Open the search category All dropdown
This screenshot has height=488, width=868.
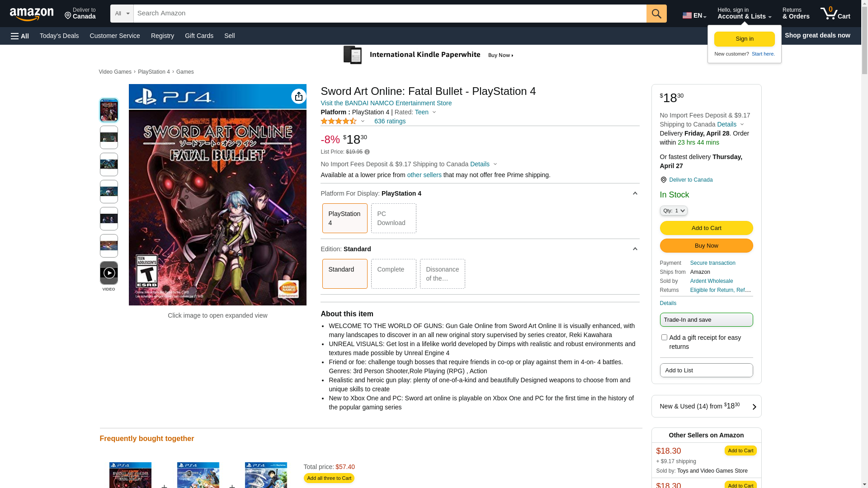pyautogui.click(x=122, y=14)
